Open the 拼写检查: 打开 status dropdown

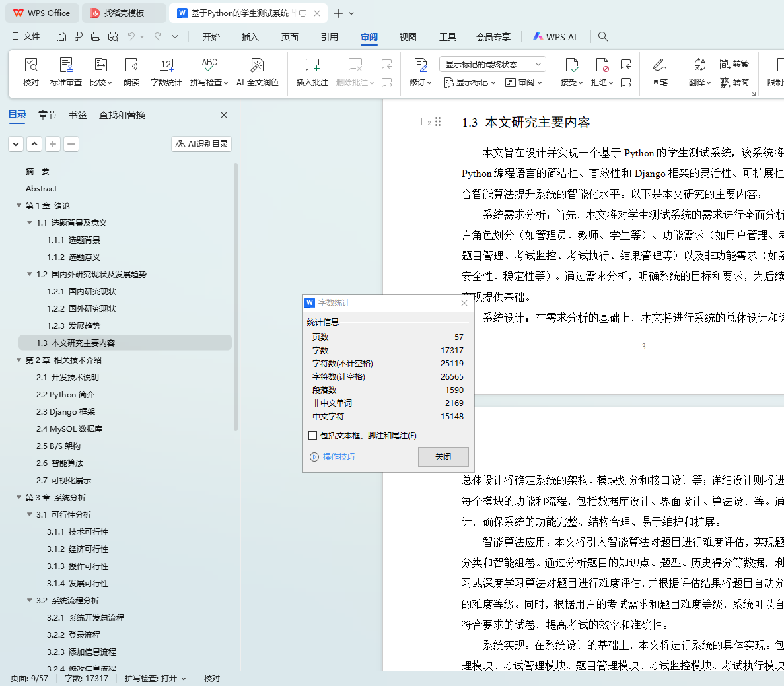point(155,679)
